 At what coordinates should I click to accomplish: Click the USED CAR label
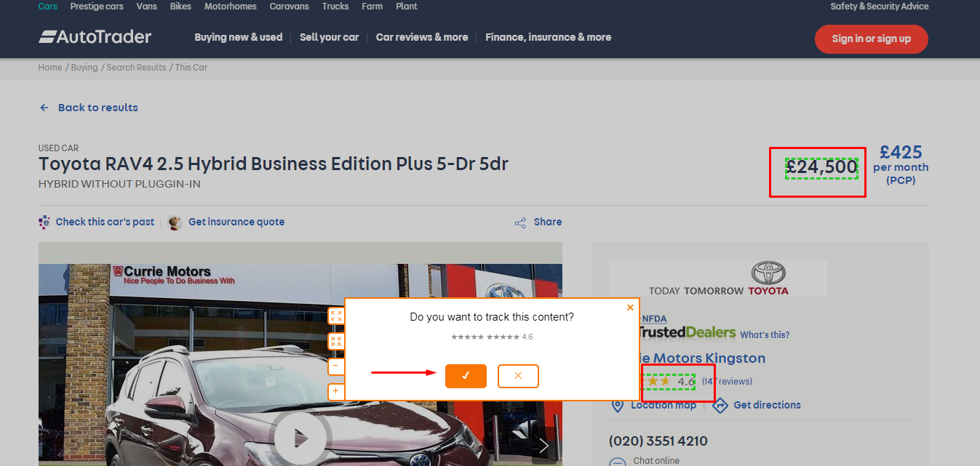tap(59, 148)
